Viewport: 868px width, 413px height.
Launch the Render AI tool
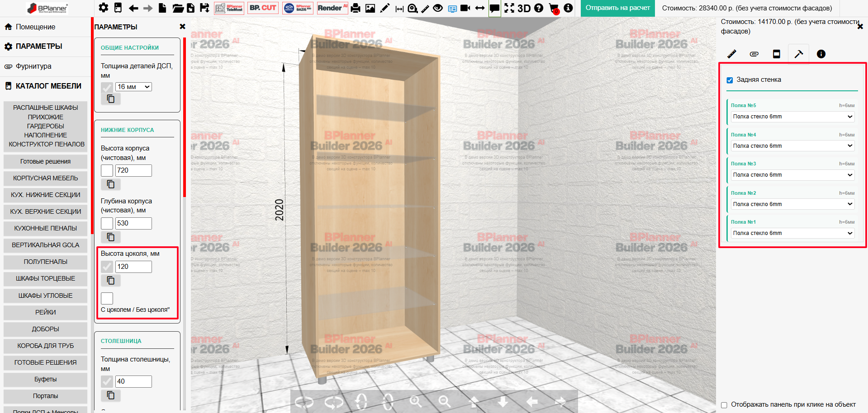[x=332, y=8]
